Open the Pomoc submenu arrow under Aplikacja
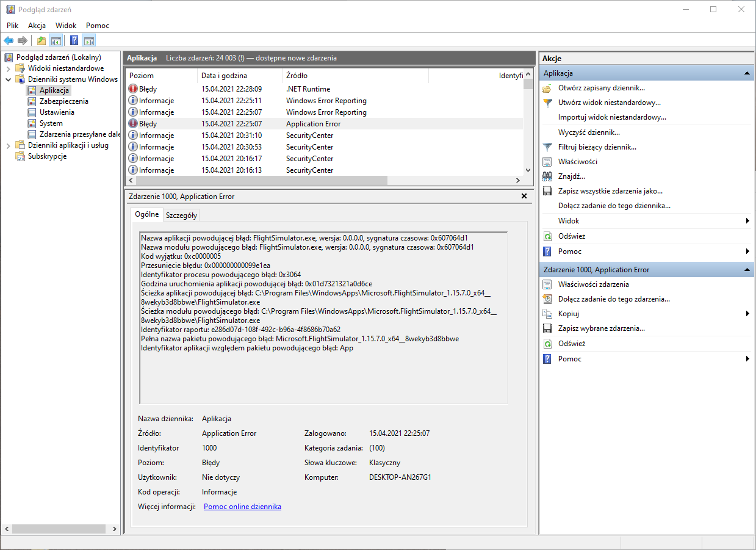The height and width of the screenshot is (550, 756). [x=748, y=251]
